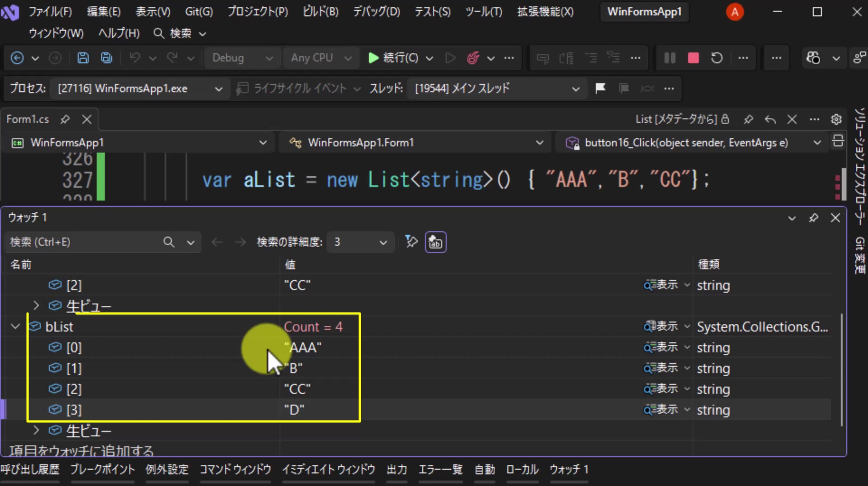Click the search magnifier in Watch search box
Image resolution: width=868 pixels, height=486 pixels.
click(169, 242)
